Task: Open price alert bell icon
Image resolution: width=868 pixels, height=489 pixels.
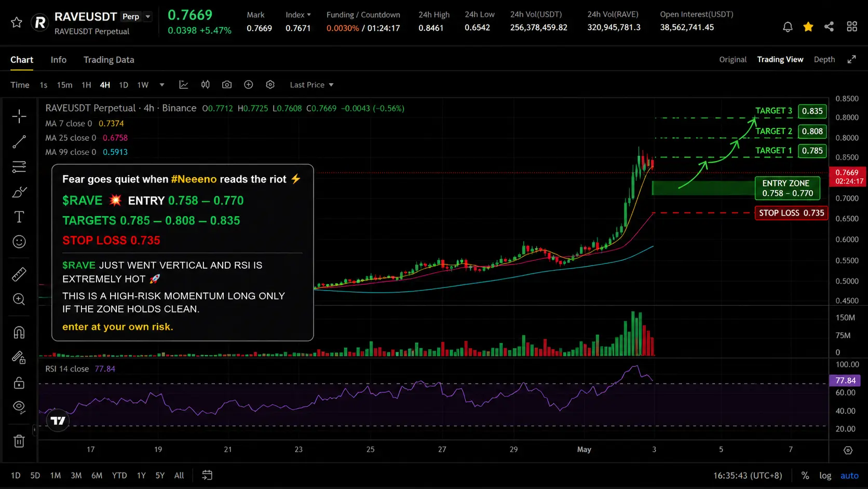Action: [x=788, y=27]
